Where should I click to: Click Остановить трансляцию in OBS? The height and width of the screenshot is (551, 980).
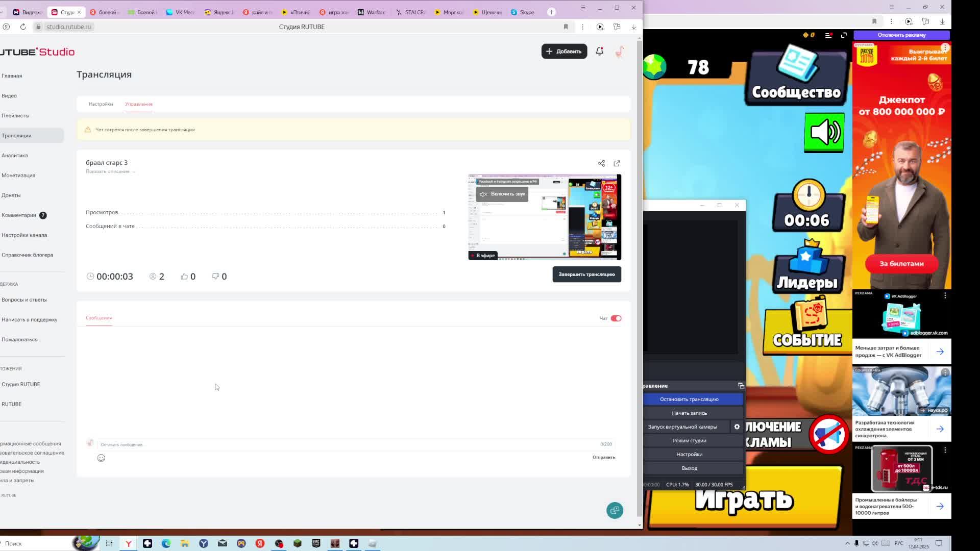pos(689,399)
